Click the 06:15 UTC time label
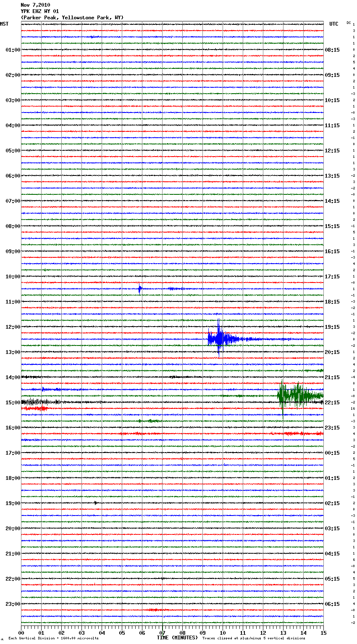This screenshot has height=644, width=357. [x=332, y=604]
